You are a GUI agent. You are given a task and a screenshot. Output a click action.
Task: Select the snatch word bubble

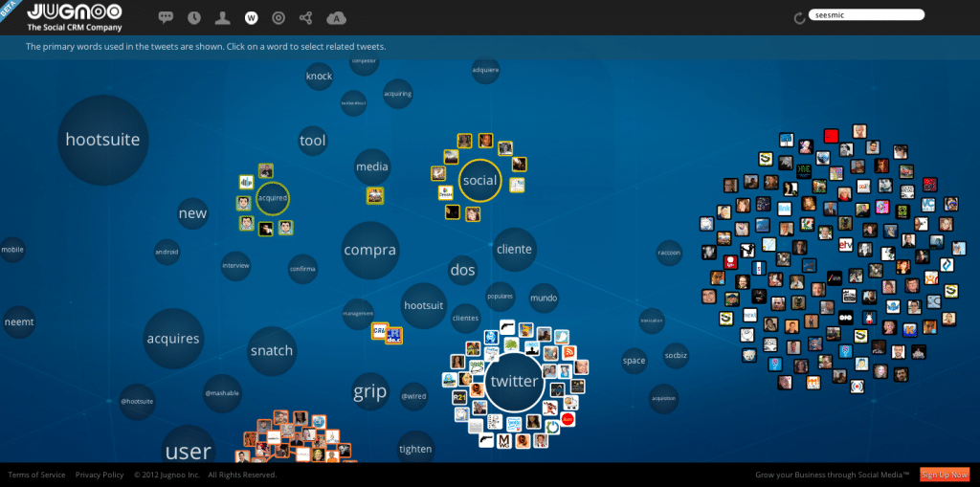pos(272,350)
